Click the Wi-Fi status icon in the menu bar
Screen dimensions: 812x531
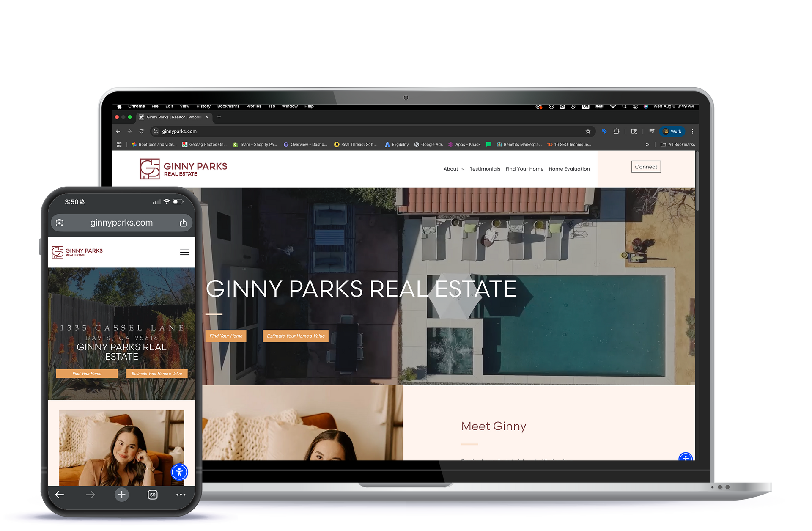tap(613, 107)
